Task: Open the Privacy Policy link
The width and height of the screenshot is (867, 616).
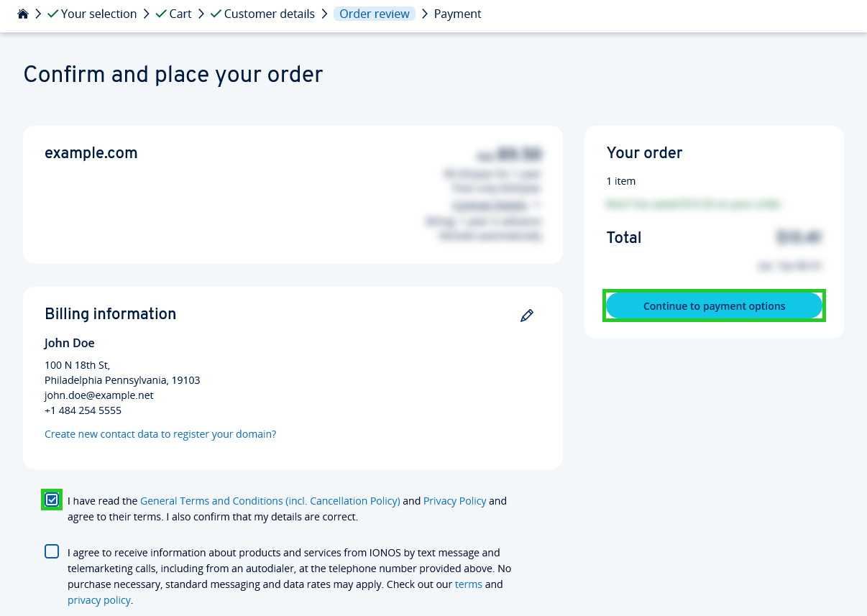Action: [x=454, y=500]
